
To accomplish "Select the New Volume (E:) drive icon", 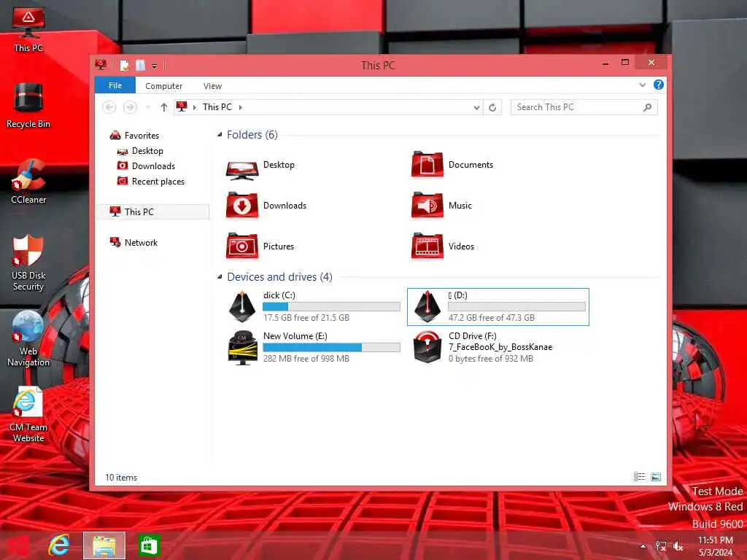I will coord(242,348).
